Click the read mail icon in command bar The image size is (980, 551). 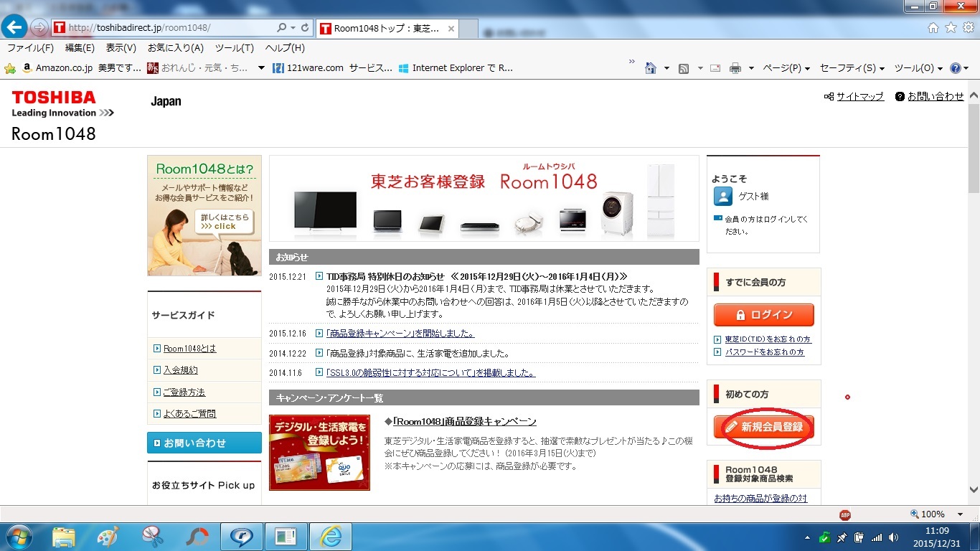pos(715,68)
